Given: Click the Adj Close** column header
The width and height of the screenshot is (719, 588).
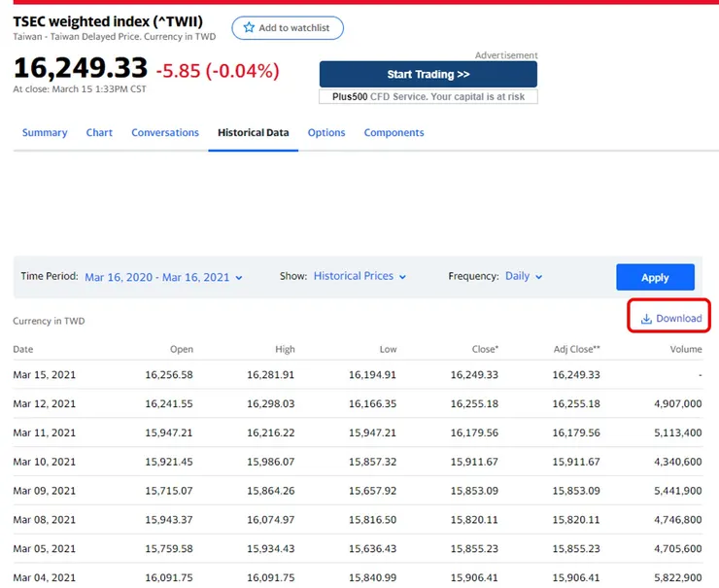Looking at the screenshot, I should click(576, 349).
